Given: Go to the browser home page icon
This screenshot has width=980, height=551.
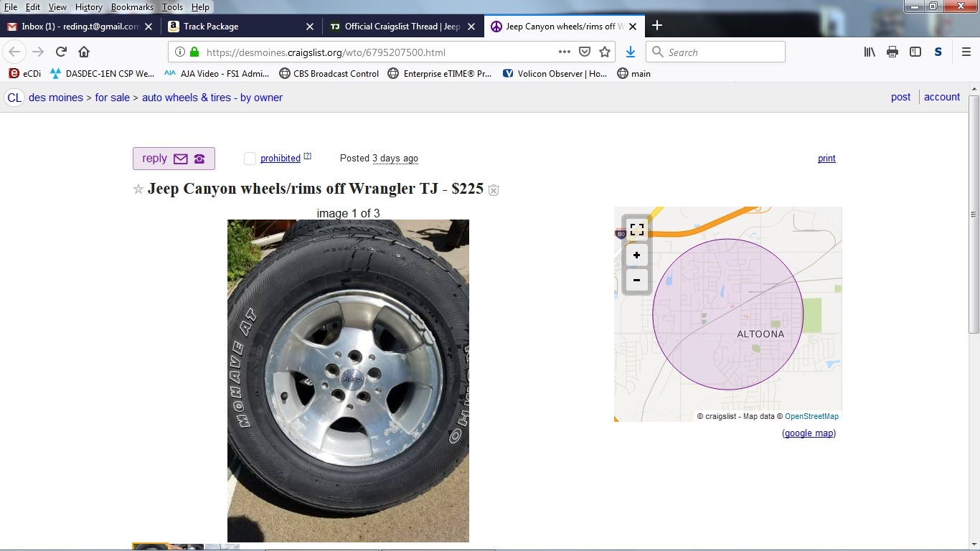Looking at the screenshot, I should click(84, 52).
